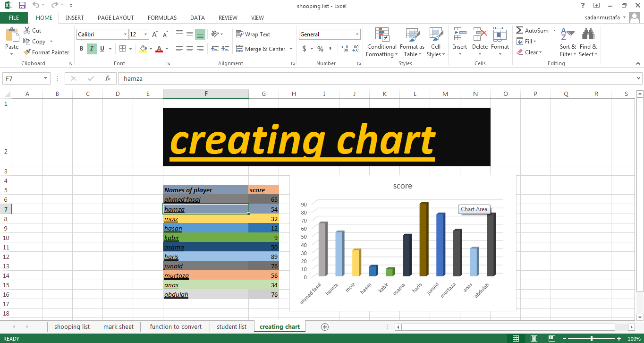Toggle bold formatting on hamza cell
Image resolution: width=644 pixels, height=343 pixels.
(x=81, y=49)
